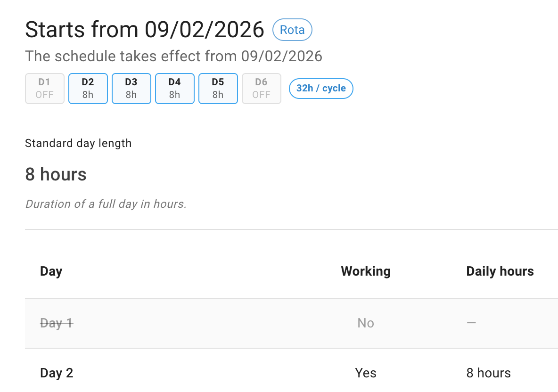The width and height of the screenshot is (558, 392).
Task: Click the 8 hours standard day length value
Action: [56, 174]
